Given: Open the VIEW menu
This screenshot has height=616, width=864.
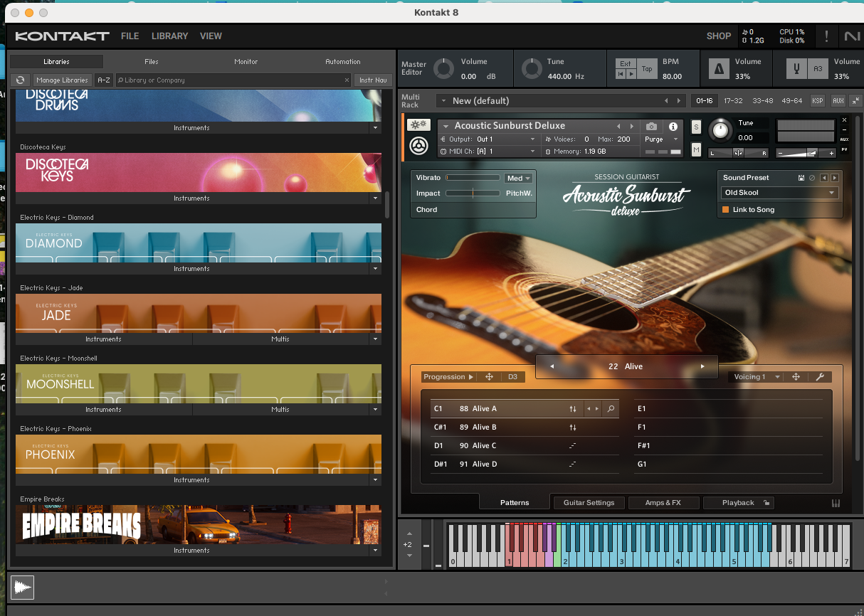Looking at the screenshot, I should 211,36.
